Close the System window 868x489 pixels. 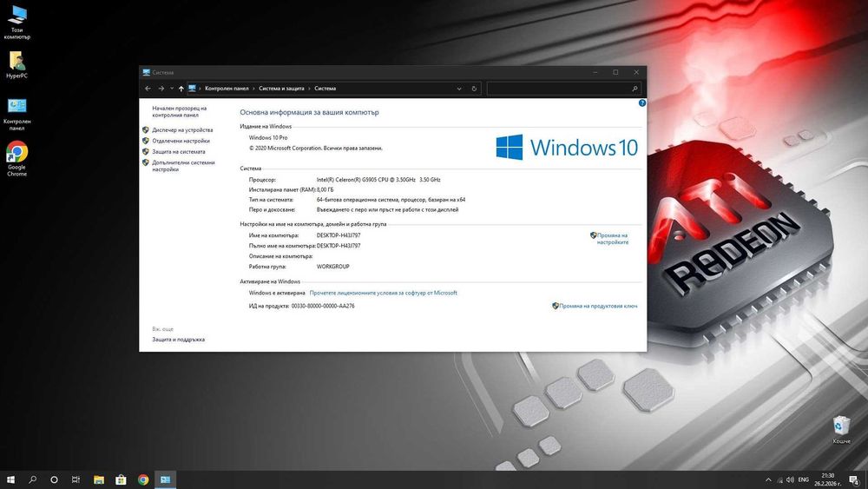[x=636, y=73]
